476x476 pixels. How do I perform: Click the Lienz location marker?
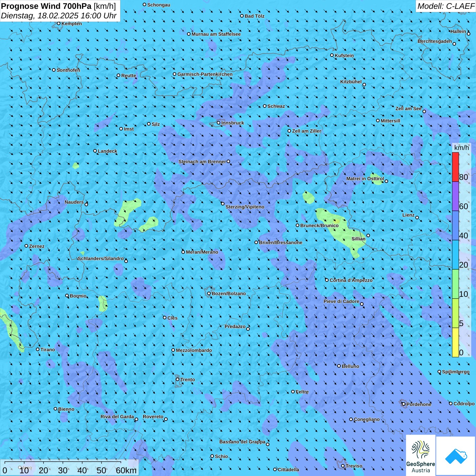417,218
